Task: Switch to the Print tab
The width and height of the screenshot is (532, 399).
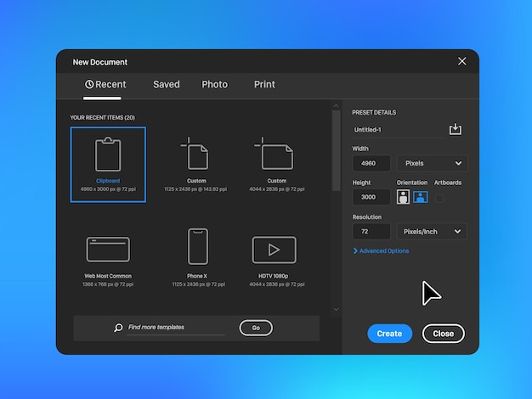Action: [x=264, y=84]
